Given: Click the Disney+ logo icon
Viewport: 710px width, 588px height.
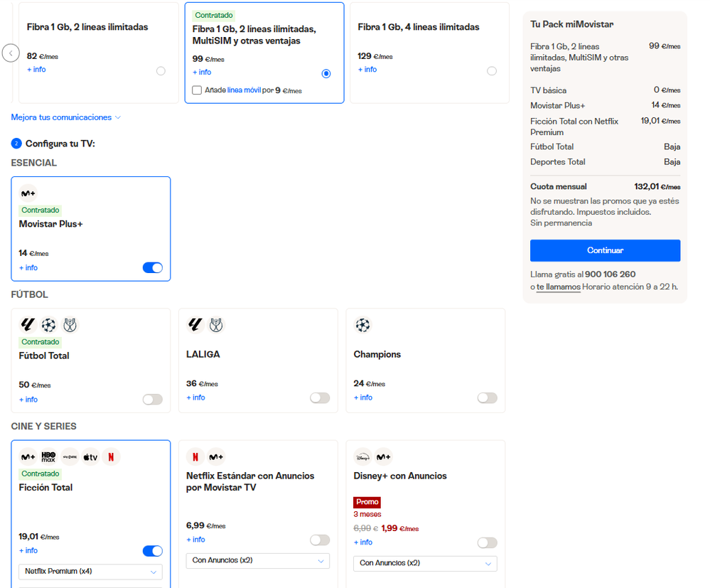Looking at the screenshot, I should (362, 457).
